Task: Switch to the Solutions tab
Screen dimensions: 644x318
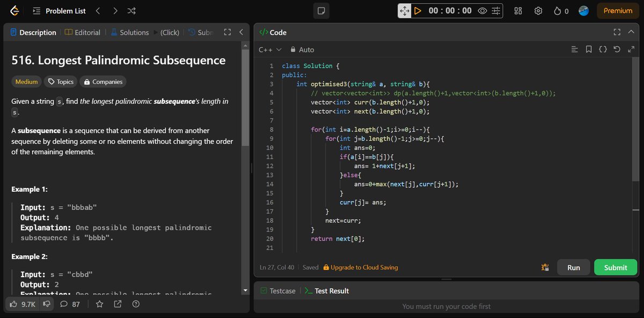Action: (x=129, y=32)
